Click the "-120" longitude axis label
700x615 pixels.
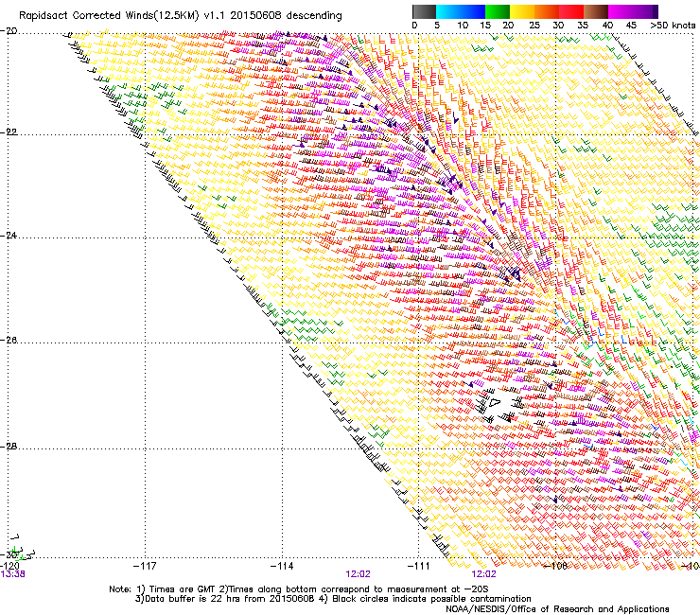[x=9, y=566]
